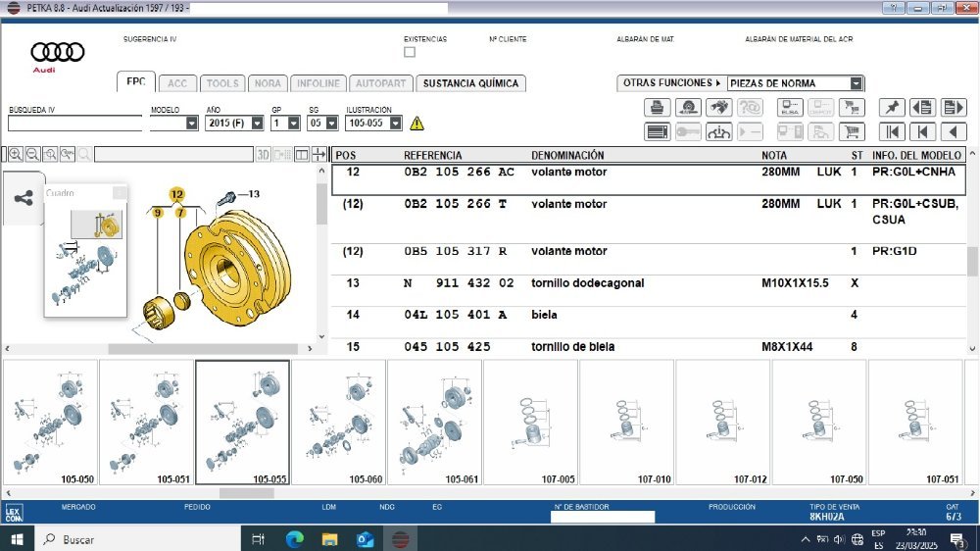Click the illustration toolbar text field
This screenshot has width=980, height=551.
[x=173, y=155]
